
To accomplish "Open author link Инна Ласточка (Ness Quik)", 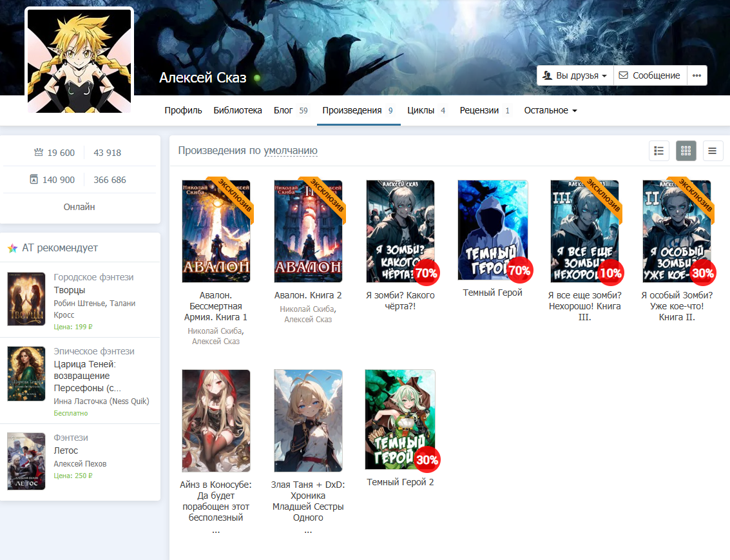I will click(x=102, y=401).
